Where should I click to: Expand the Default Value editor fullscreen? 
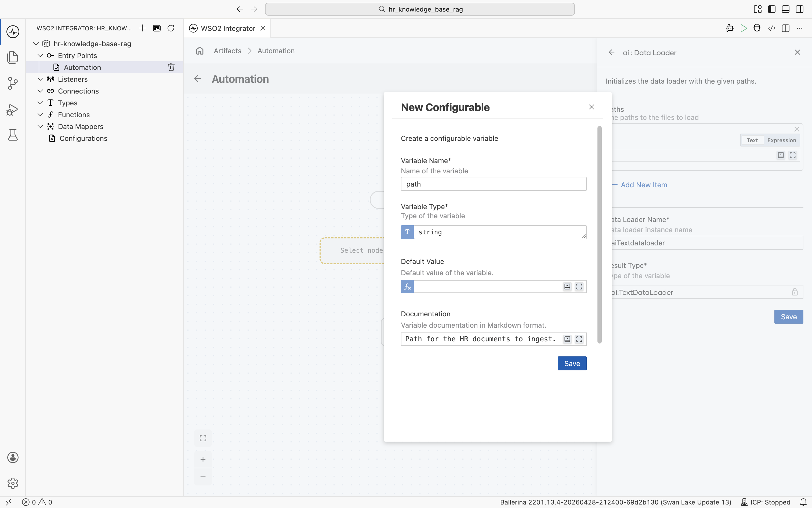point(579,287)
